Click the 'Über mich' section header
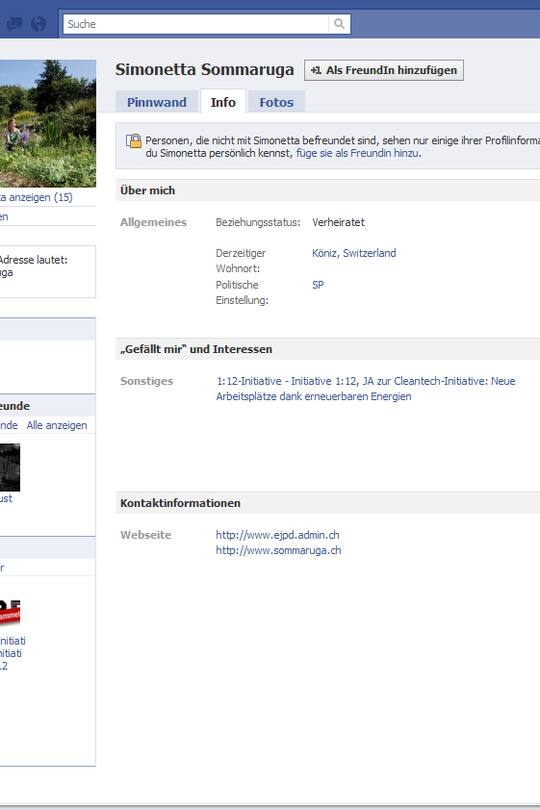The image size is (540, 810). (148, 191)
